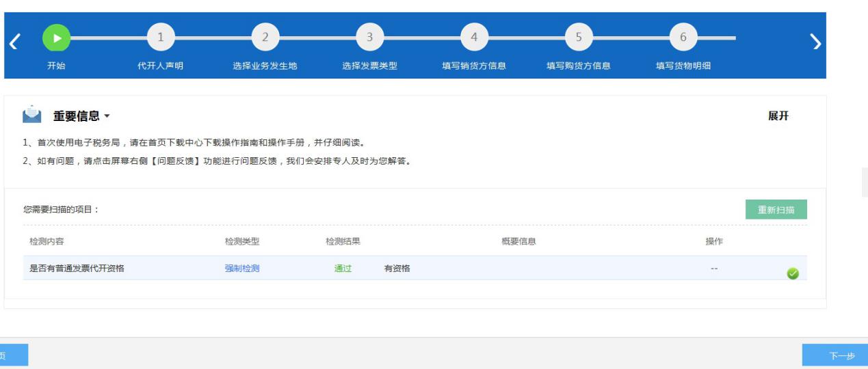Expand the notice with 展开
The height and width of the screenshot is (369, 868).
(x=778, y=116)
